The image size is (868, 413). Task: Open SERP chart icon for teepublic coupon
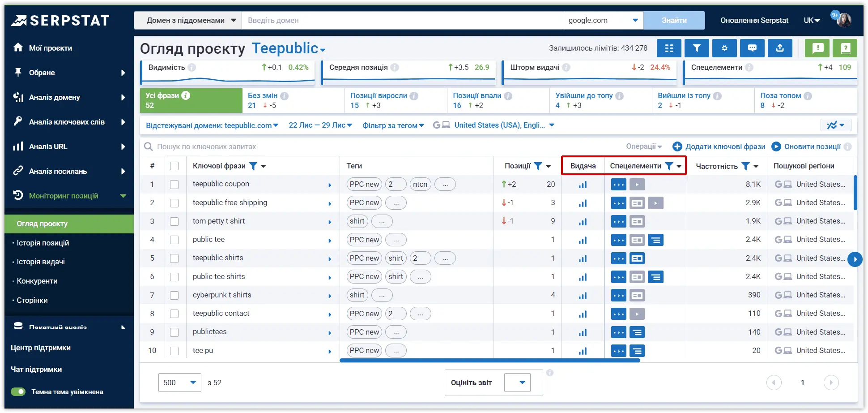click(x=583, y=185)
